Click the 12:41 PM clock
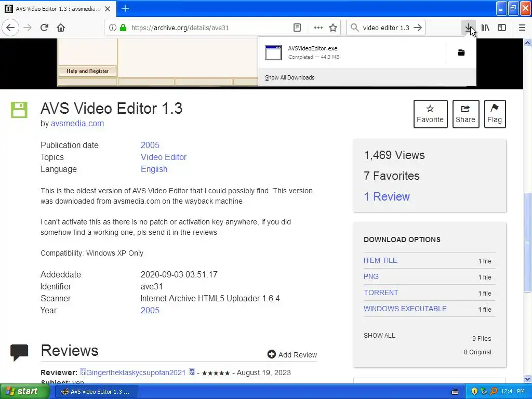The width and height of the screenshot is (532, 399). [513, 392]
